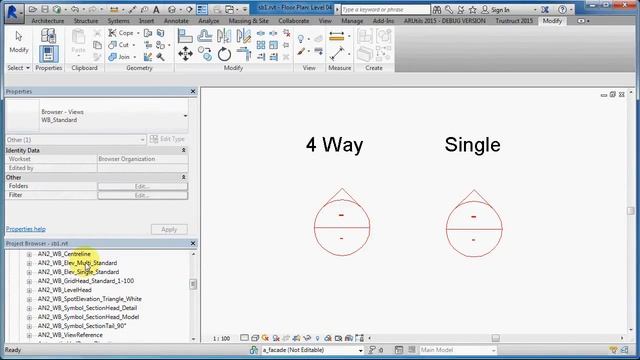Toggle Reveal Hidden Elements lightbulb
The height and width of the screenshot is (360, 640).
318,338
